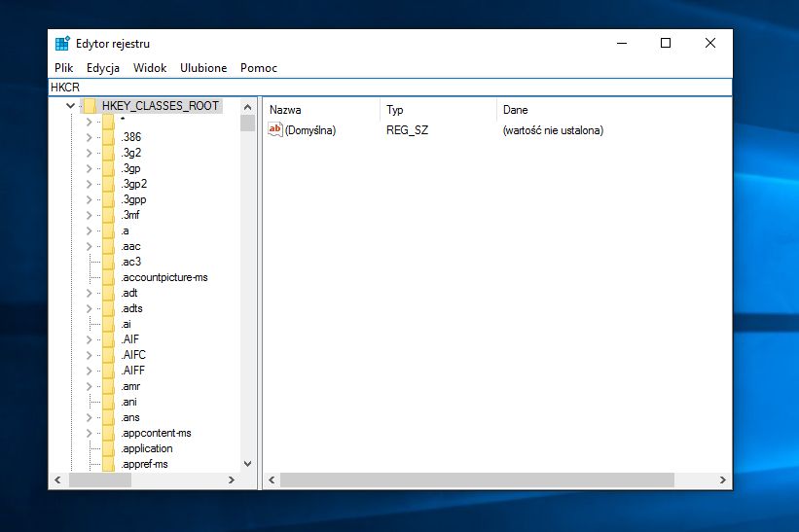Click the values pane horizontal scrollbar thumb
Viewport: 799px width, 532px height.
pos(477,479)
